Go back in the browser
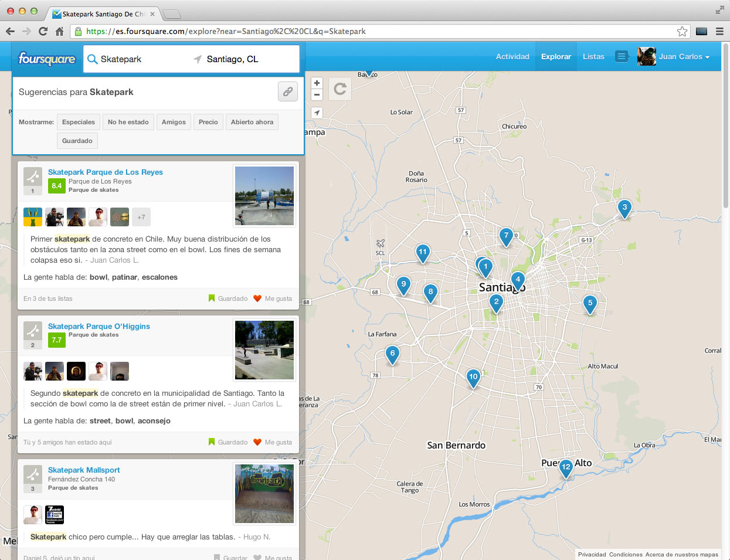Screen dimensions: 730x560 click(10, 31)
